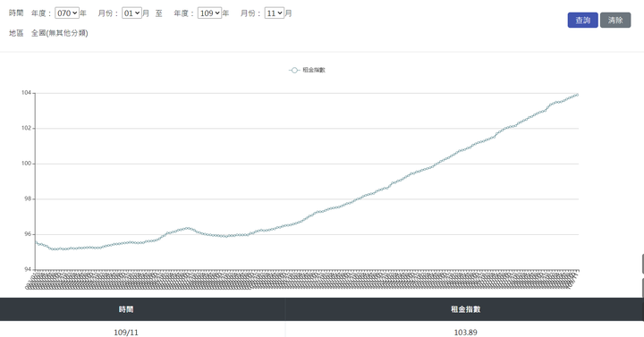Click the 96 y-axis label
Screen dimensions: 644x337
tap(28, 234)
